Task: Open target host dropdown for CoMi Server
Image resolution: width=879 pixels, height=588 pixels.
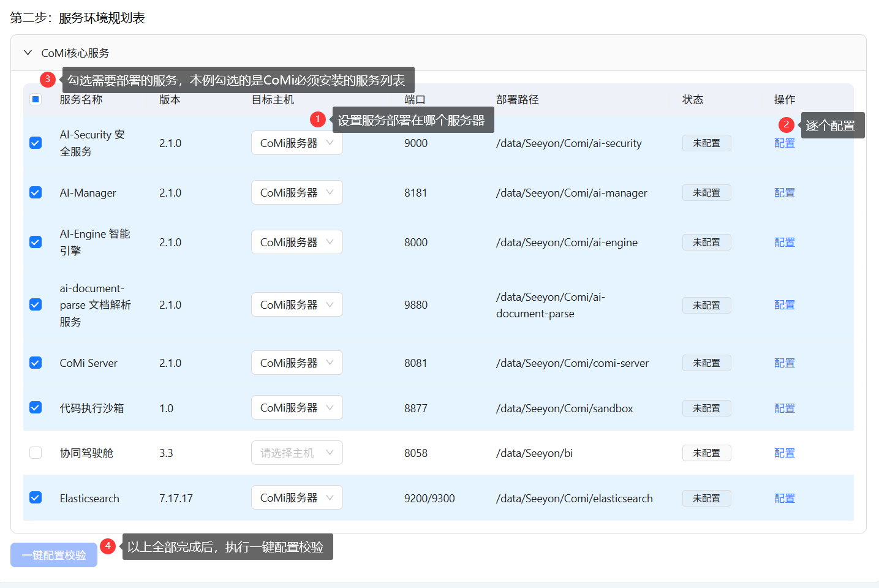Action: pyautogui.click(x=297, y=363)
